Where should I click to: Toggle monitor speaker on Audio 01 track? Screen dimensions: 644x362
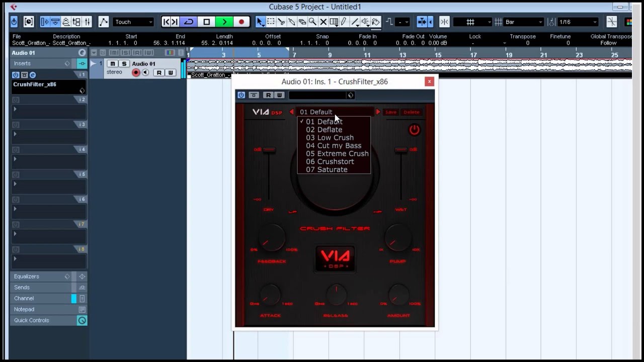145,72
